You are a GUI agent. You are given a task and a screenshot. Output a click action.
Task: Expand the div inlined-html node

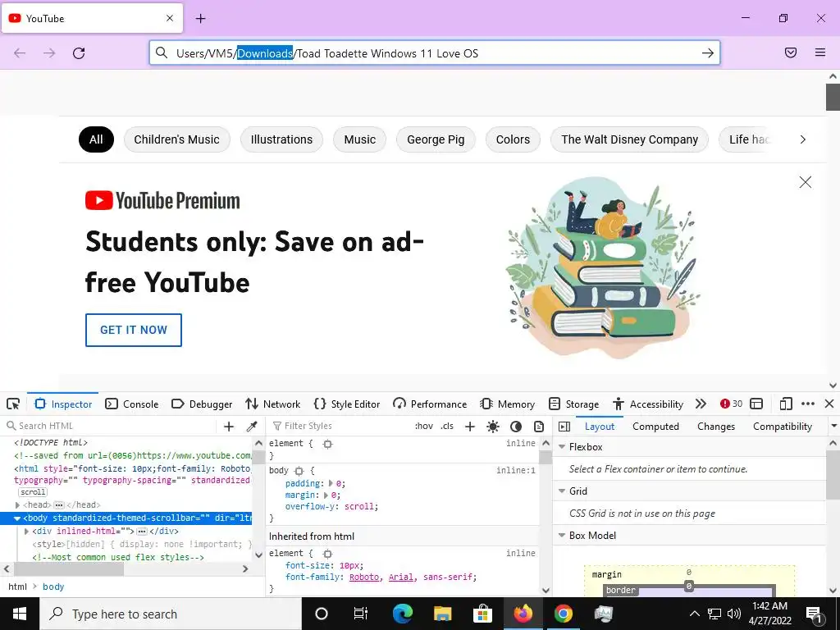pyautogui.click(x=27, y=532)
